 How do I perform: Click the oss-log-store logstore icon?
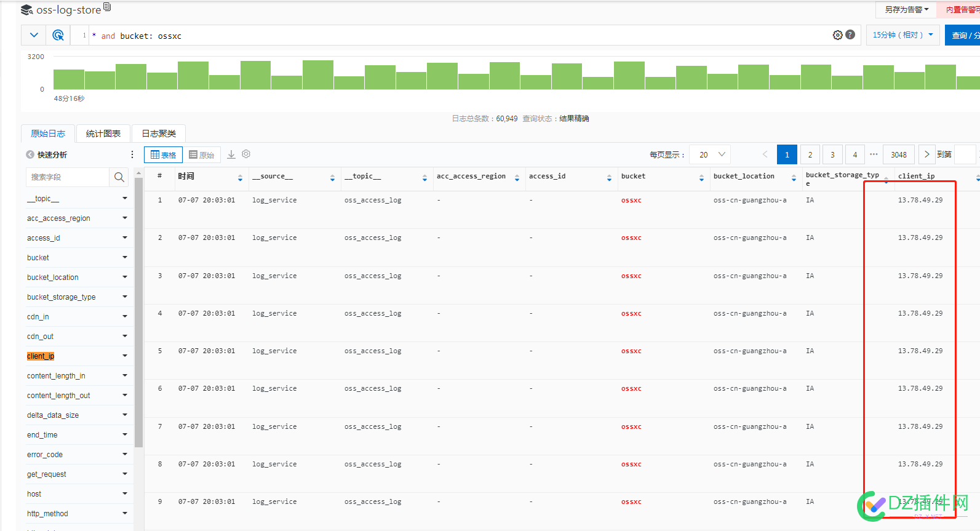27,10
